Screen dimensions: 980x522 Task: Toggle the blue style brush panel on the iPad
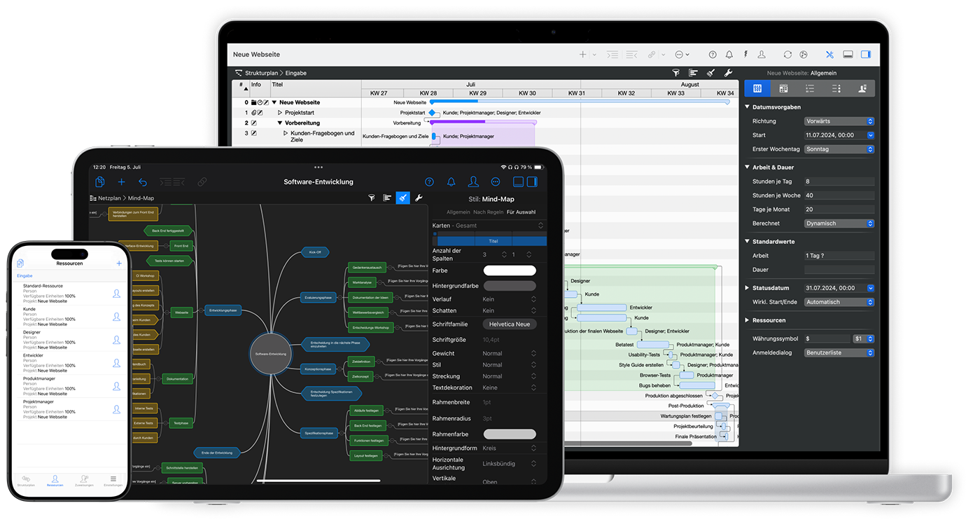click(403, 198)
